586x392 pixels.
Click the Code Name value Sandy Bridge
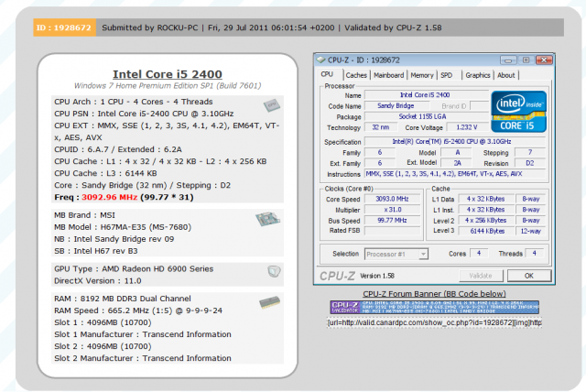(x=396, y=105)
